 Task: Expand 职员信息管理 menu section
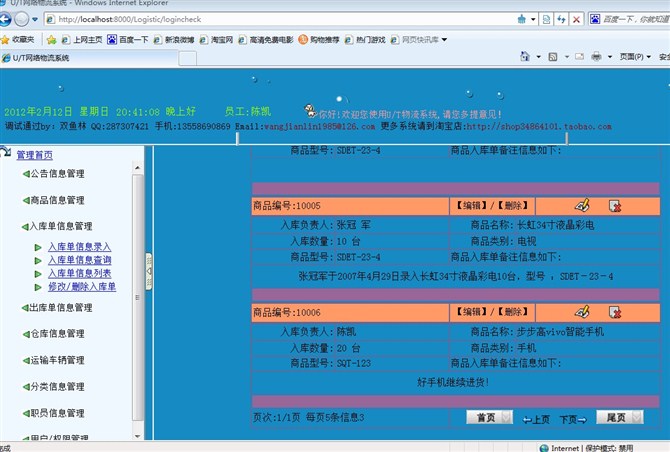tap(53, 413)
